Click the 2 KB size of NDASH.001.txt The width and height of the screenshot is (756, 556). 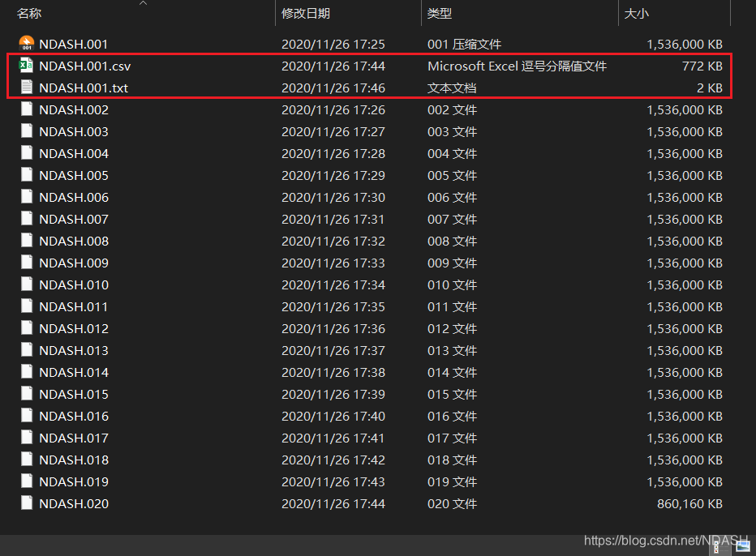[x=710, y=88]
